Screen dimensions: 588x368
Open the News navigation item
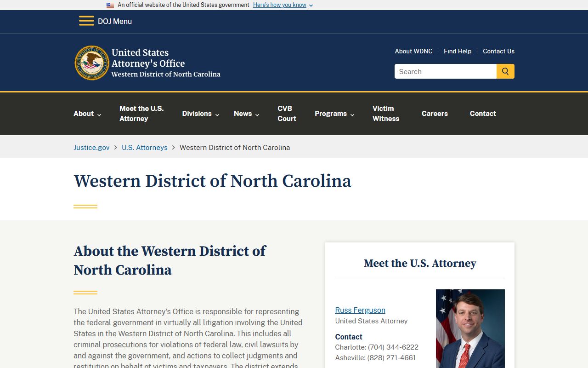point(243,114)
